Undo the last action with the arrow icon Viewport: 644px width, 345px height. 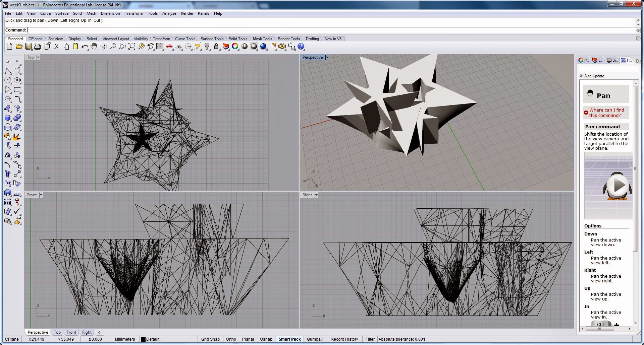[85, 47]
